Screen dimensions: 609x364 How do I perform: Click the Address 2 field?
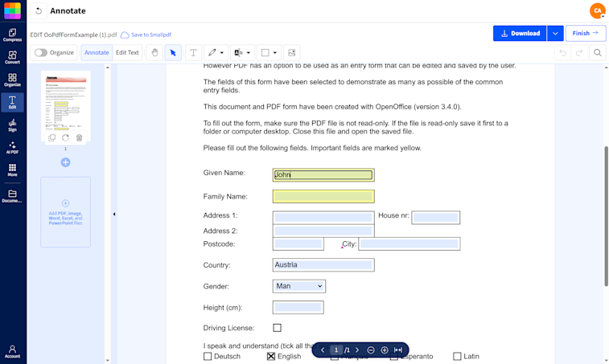point(323,231)
